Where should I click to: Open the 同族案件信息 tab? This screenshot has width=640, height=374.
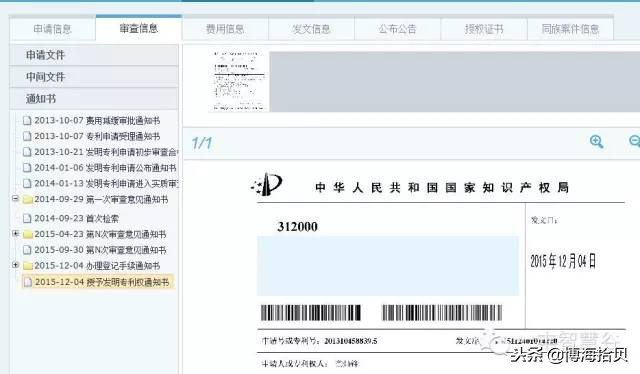pos(570,29)
